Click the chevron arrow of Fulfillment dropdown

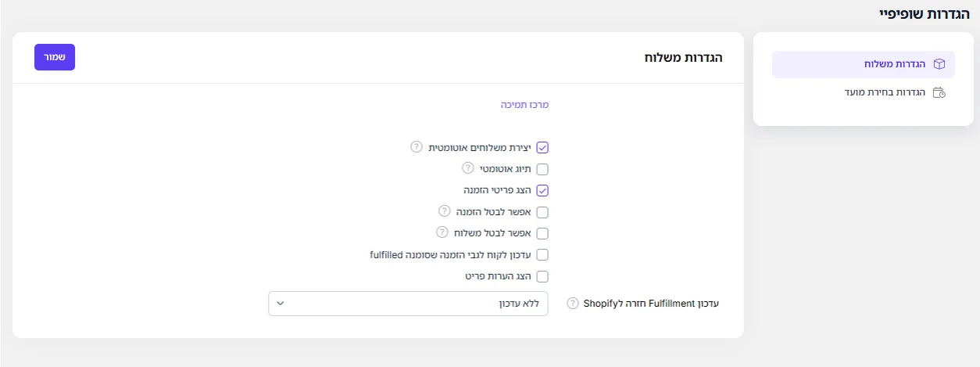282,304
